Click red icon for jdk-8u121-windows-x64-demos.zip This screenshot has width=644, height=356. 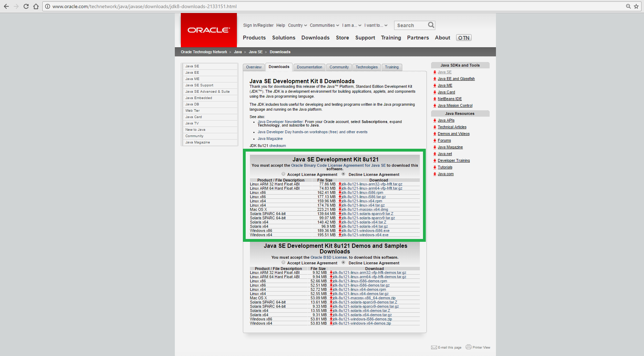(x=331, y=323)
